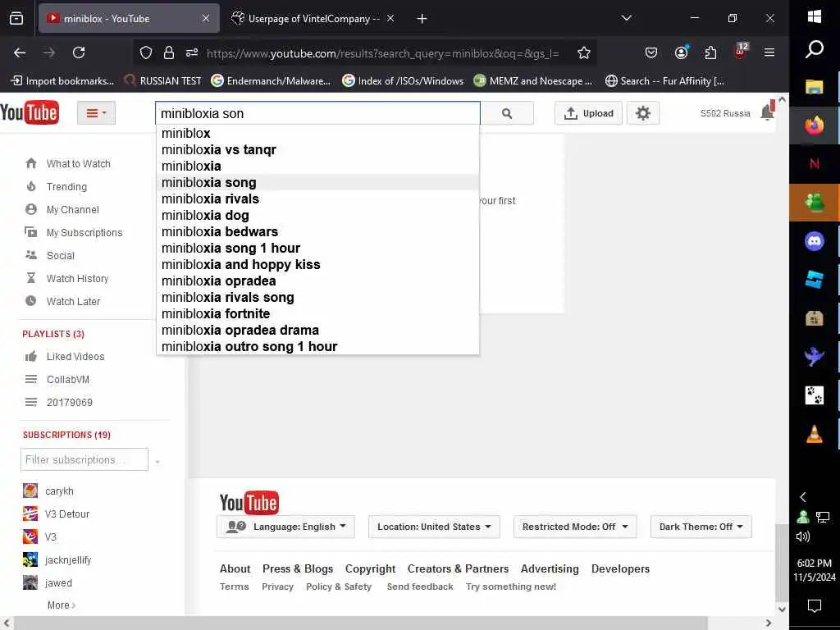Open the list all tabs chevron
This screenshot has width=840, height=630.
[x=626, y=18]
